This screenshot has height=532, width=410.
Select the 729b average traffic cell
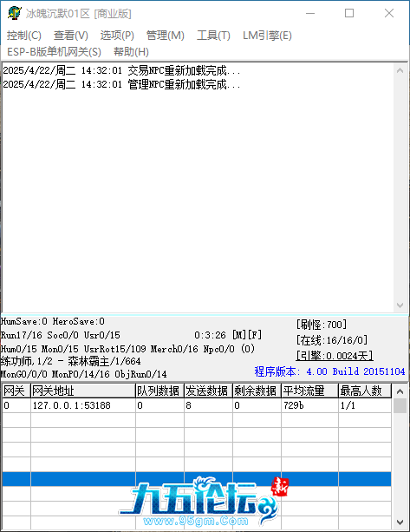click(x=309, y=405)
